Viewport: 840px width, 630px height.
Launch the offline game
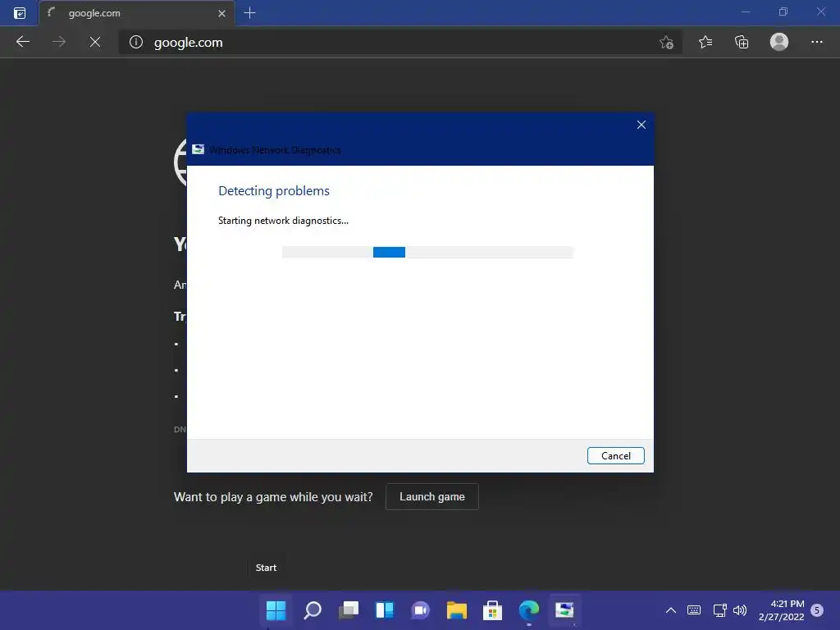click(432, 496)
